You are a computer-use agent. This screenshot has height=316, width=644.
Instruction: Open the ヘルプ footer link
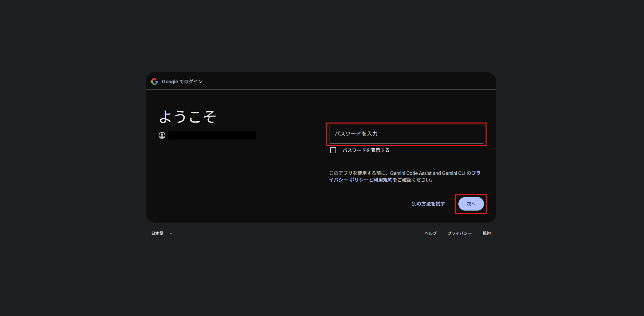(430, 233)
